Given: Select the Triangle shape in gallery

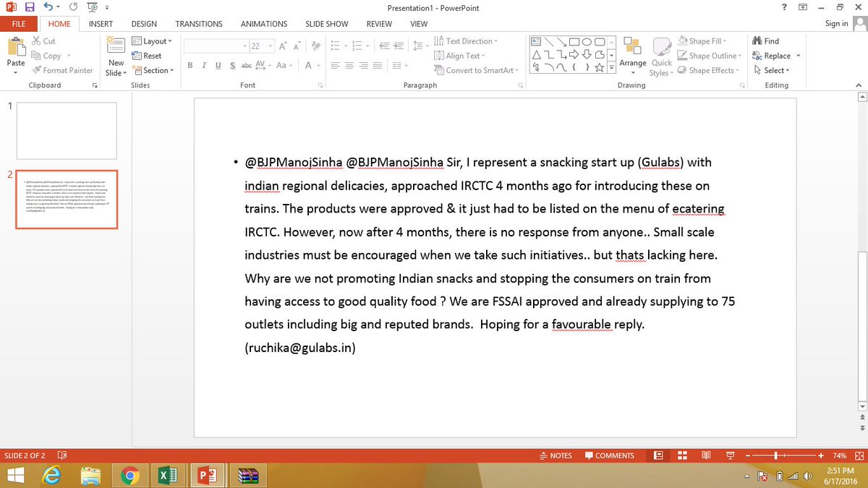Looking at the screenshot, I should [537, 54].
